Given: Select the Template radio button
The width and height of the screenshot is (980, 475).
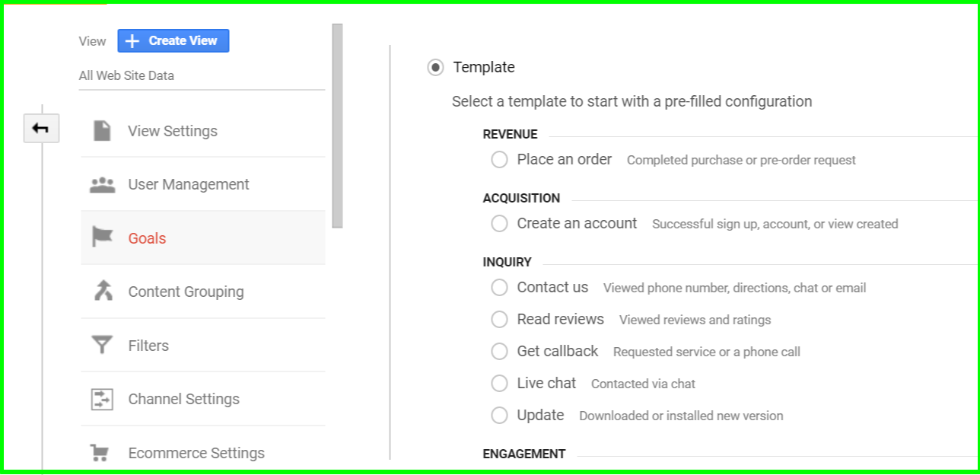Looking at the screenshot, I should pos(435,68).
